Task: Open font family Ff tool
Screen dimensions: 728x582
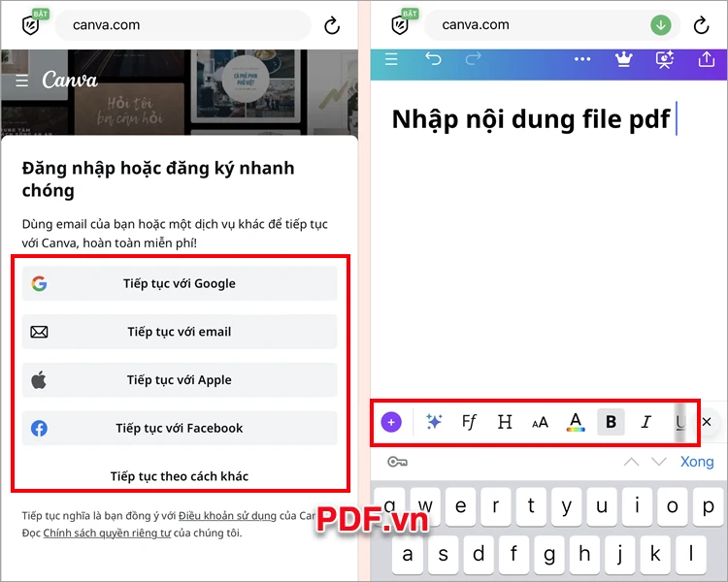Action: 469,422
